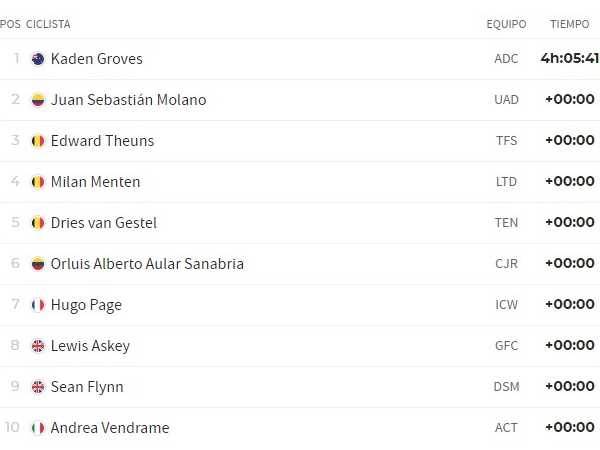Screen dimensions: 600x450
Task: Click the French flag beside Hugo Page
Action: [x=38, y=305]
